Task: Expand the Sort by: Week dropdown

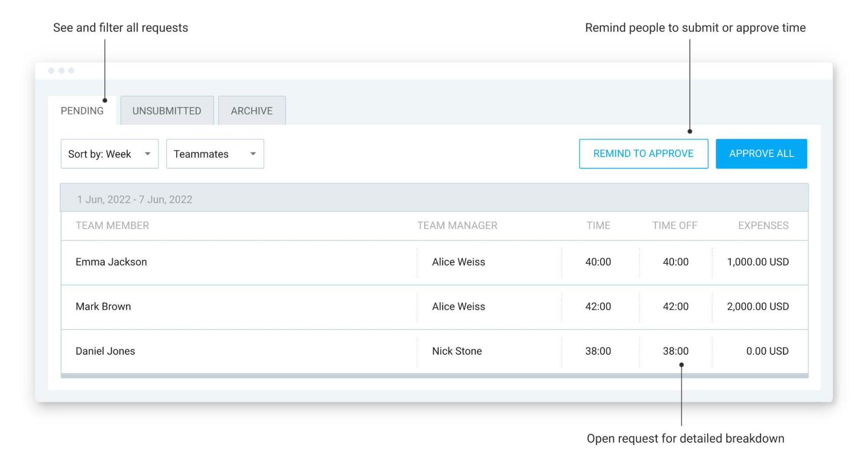Action: [109, 154]
